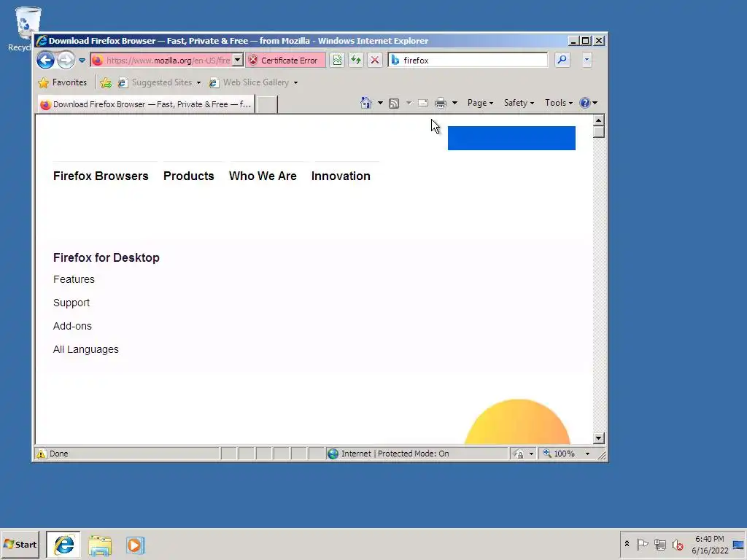Screen dimensions: 747x560
Task: Refresh the page with green arrows icon
Action: [356, 61]
